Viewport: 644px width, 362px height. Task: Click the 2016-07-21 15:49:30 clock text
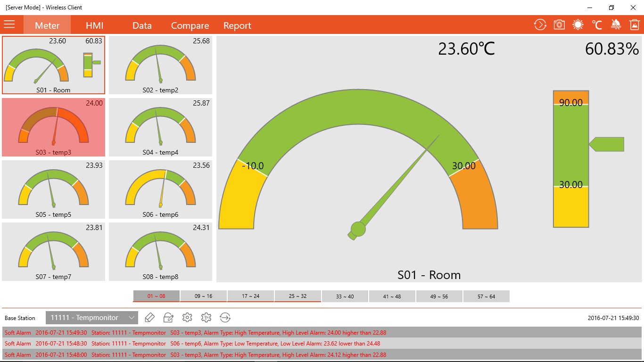pyautogui.click(x=613, y=318)
